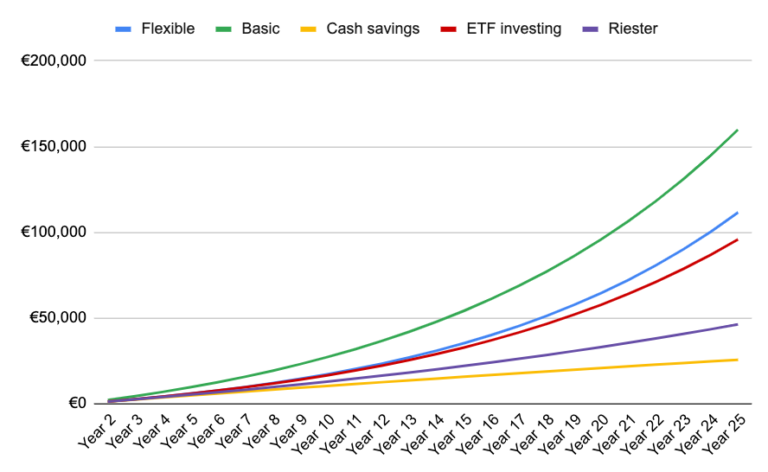Click the €100,000 y-axis label

click(55, 233)
